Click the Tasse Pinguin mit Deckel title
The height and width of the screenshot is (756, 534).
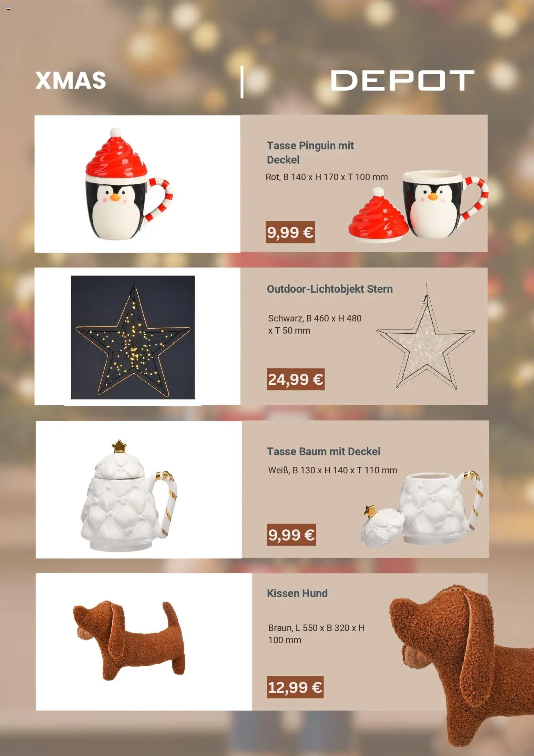[x=310, y=152]
